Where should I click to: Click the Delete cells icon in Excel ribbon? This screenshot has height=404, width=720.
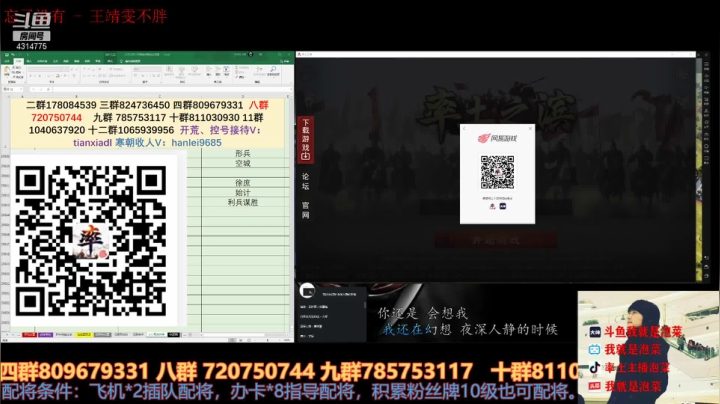tap(218, 69)
